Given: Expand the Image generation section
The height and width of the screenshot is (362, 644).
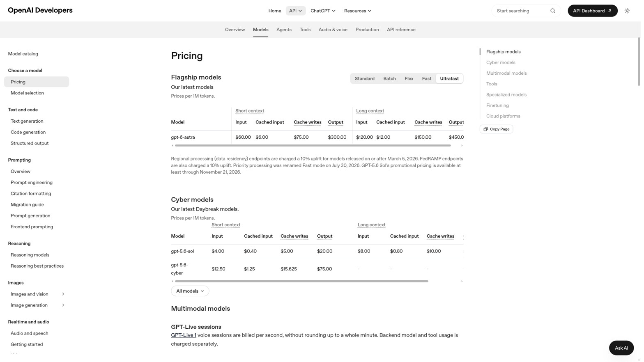Looking at the screenshot, I should coord(63,305).
